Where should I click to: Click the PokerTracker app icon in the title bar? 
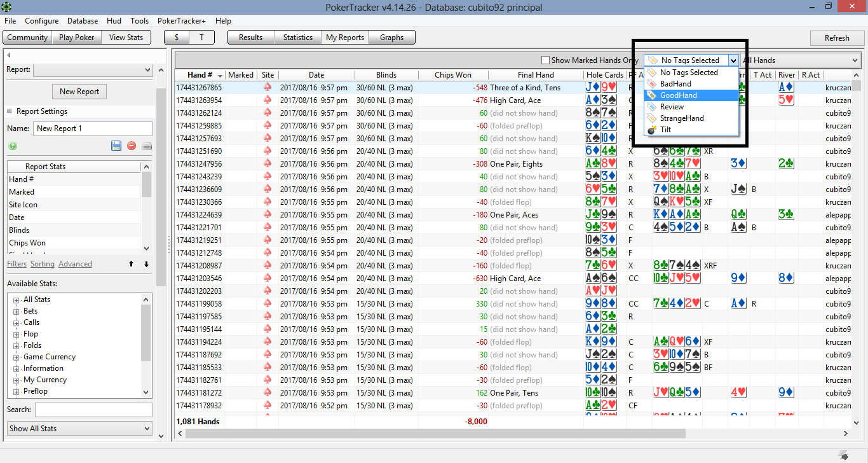(8, 7)
